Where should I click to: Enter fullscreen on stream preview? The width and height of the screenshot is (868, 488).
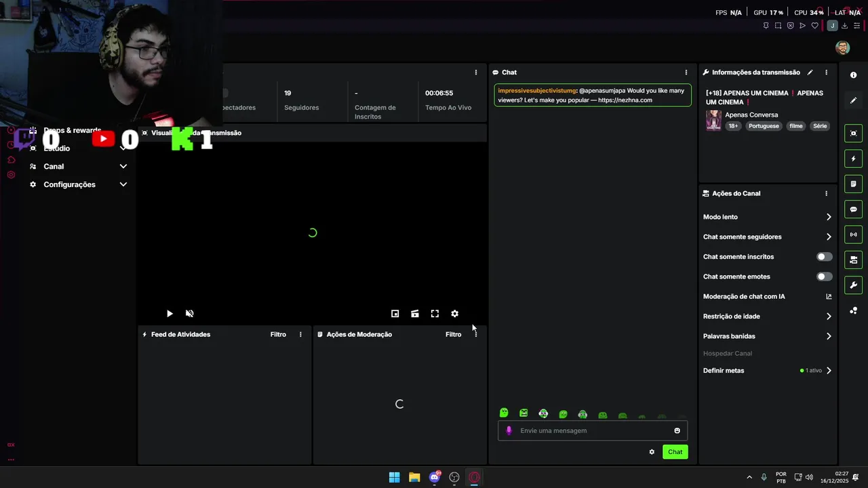point(435,314)
